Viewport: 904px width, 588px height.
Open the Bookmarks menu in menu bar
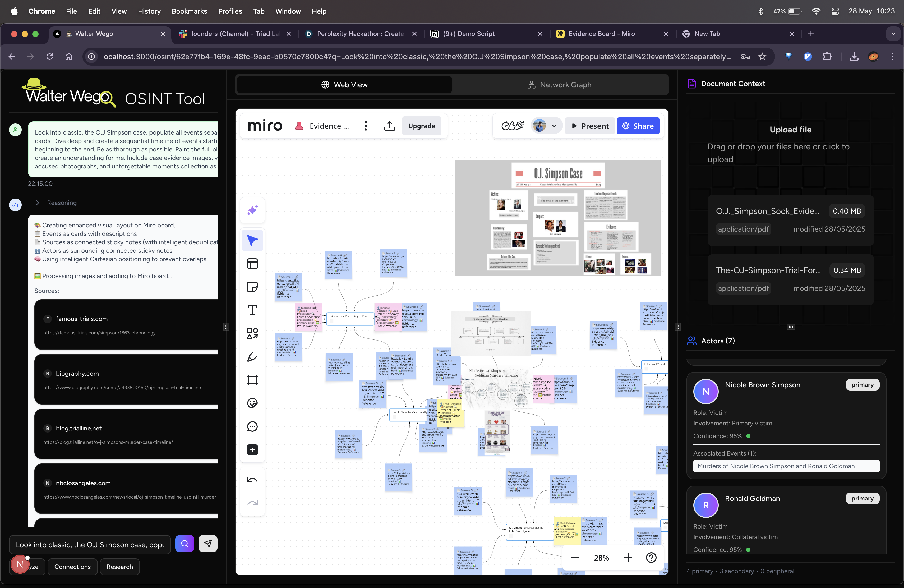189,11
